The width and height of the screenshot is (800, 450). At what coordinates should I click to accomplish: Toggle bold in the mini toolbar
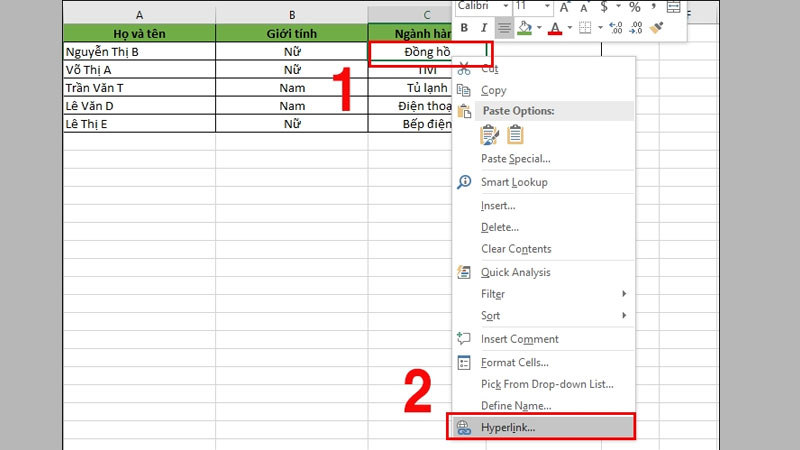click(464, 28)
